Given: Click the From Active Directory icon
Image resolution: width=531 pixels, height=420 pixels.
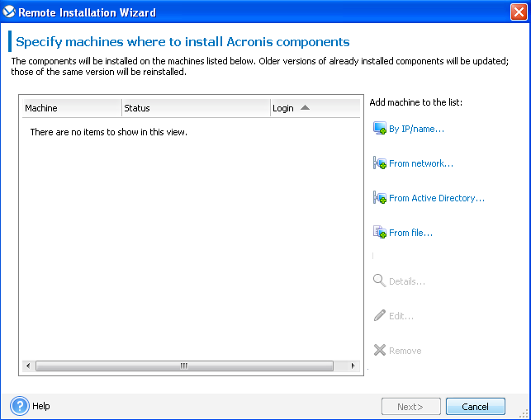Looking at the screenshot, I should (x=380, y=198).
